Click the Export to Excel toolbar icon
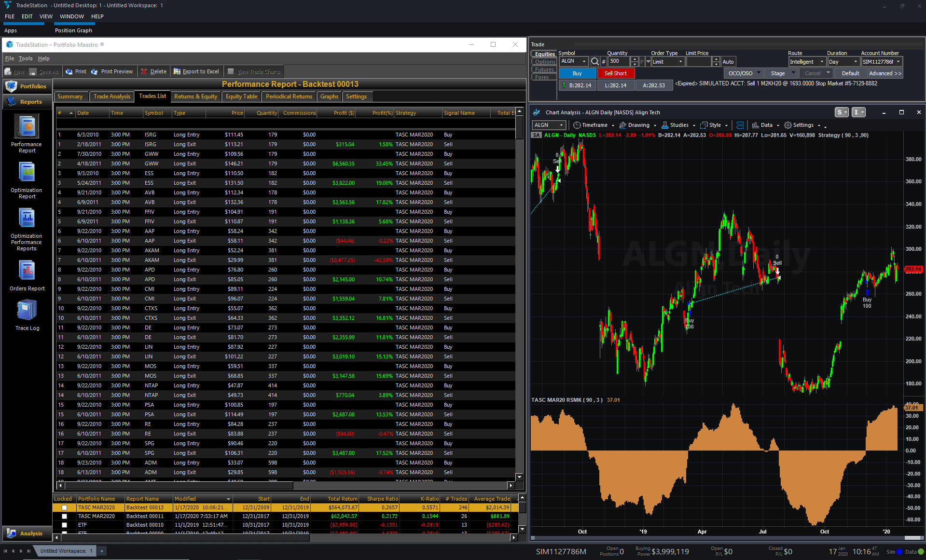The width and height of the screenshot is (926, 560). point(177,71)
